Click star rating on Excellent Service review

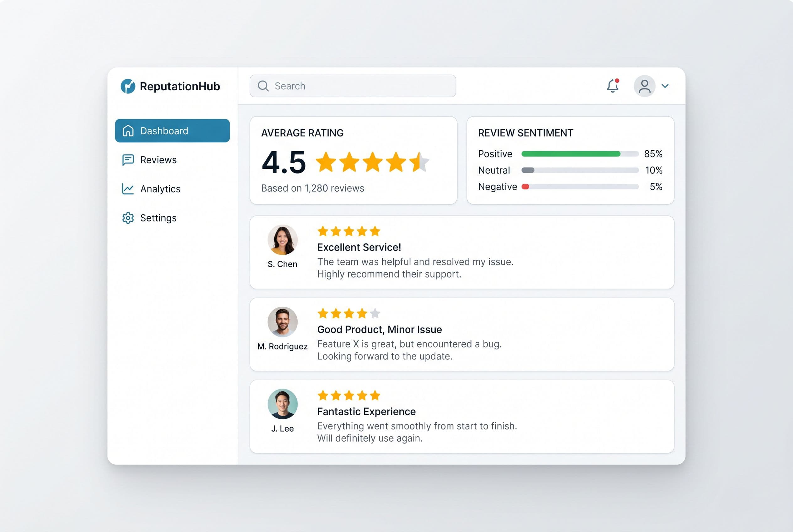tap(349, 231)
